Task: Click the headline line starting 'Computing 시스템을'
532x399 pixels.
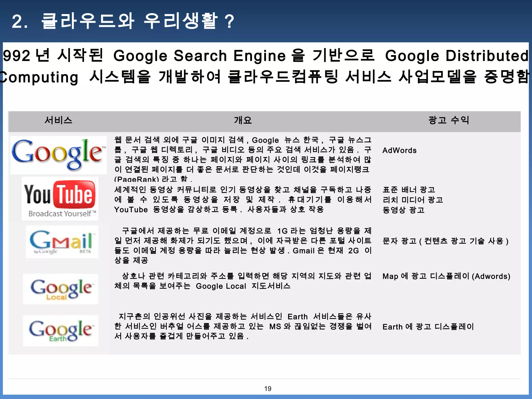Action: 265,77
